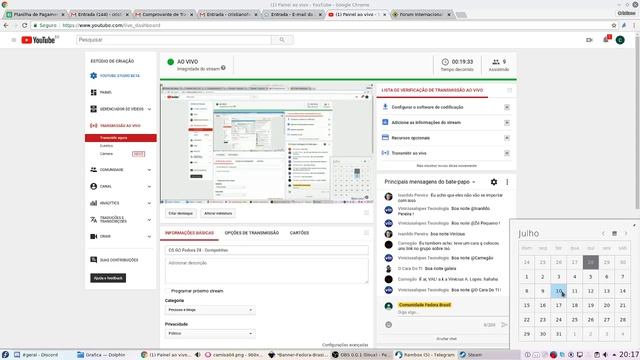Open the Privacidade dropdown

pyautogui.click(x=210, y=333)
